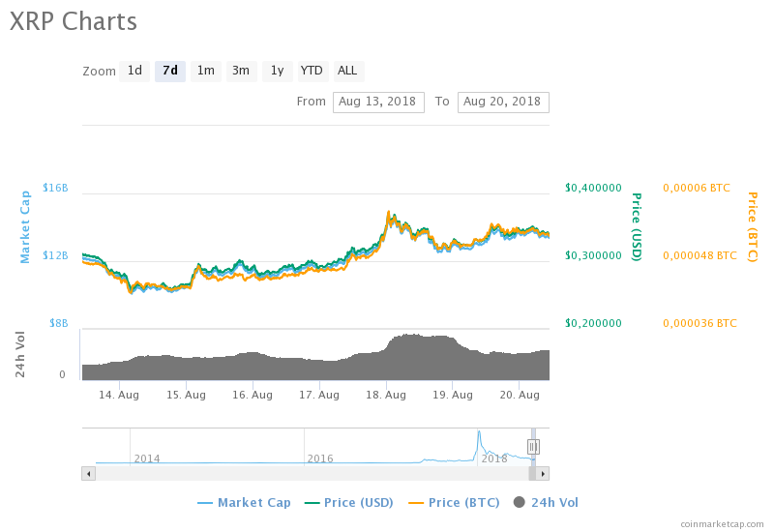Viewport: 774px width, 532px height.
Task: Click the coinmarketcap.com credit link
Action: (x=721, y=523)
